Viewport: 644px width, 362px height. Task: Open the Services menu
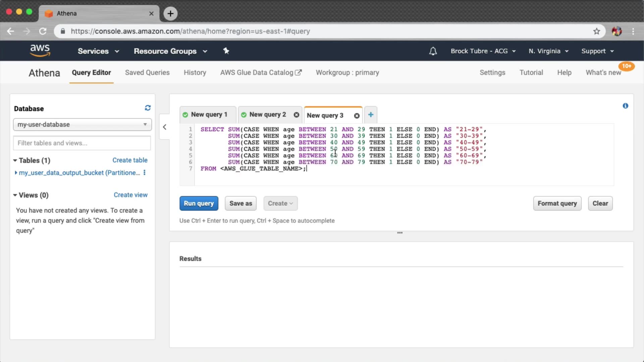(x=98, y=51)
